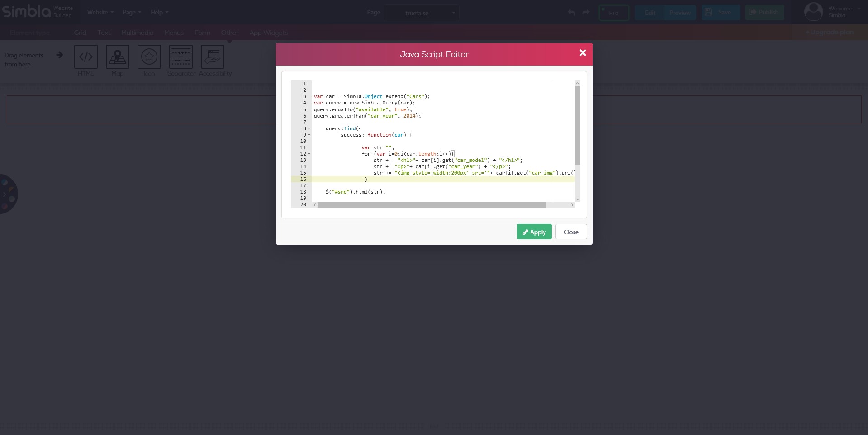Viewport: 868px width, 435px height.
Task: Click code line 'query.greaterThan("car_year", 2014);'
Action: point(367,116)
